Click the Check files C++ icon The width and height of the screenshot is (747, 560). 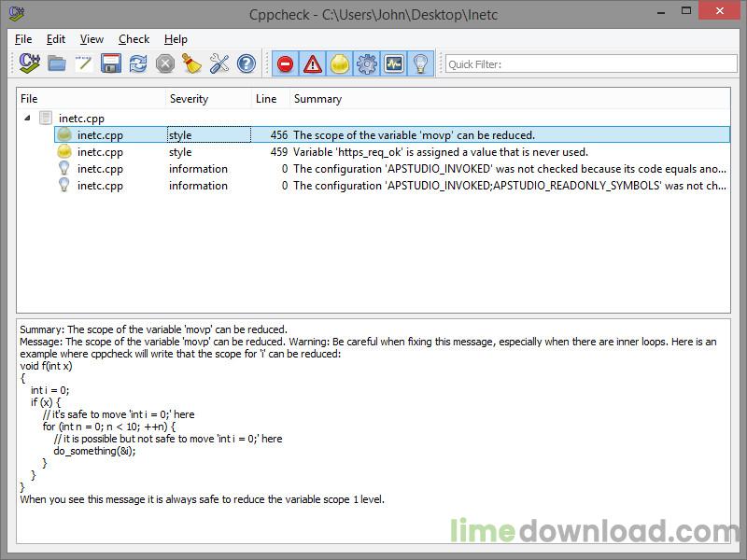pos(30,63)
